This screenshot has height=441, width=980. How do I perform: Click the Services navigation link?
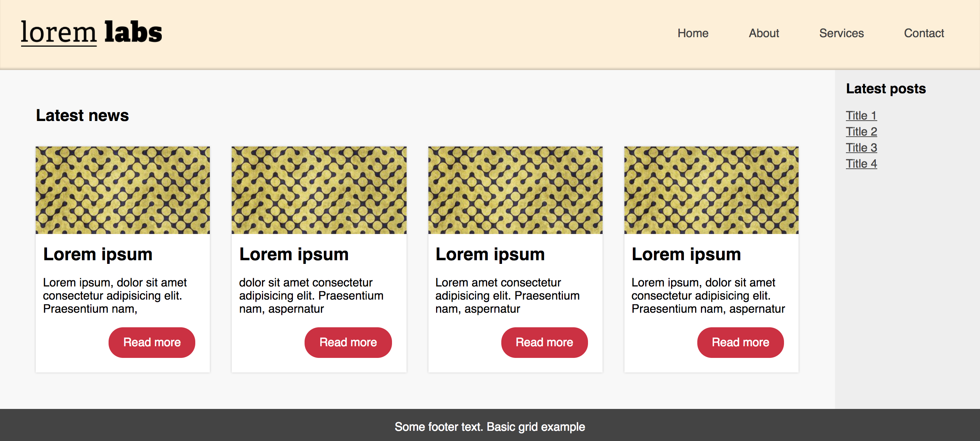pos(841,32)
